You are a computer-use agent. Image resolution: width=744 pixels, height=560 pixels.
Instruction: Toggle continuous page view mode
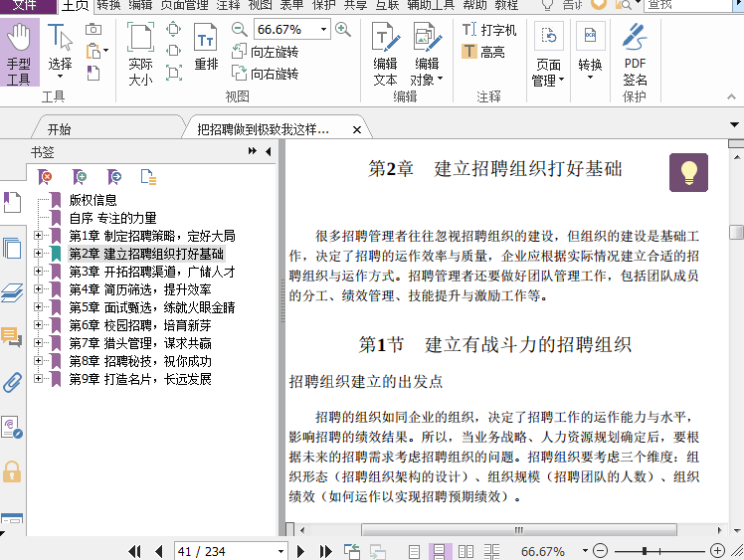click(x=440, y=551)
